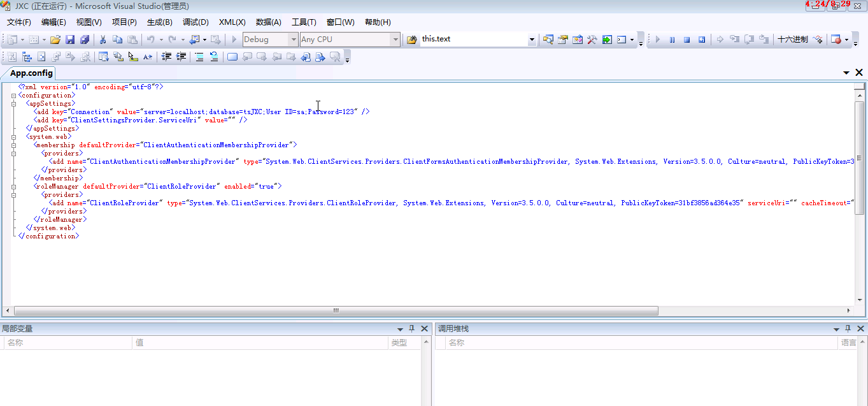868x406 pixels.
Task: Select the App.config document tab
Action: (x=31, y=73)
